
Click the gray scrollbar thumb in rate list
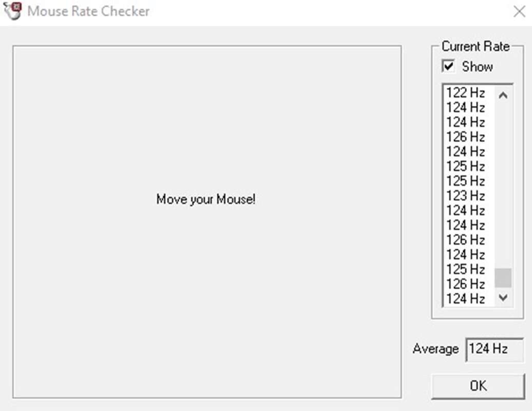click(x=503, y=278)
